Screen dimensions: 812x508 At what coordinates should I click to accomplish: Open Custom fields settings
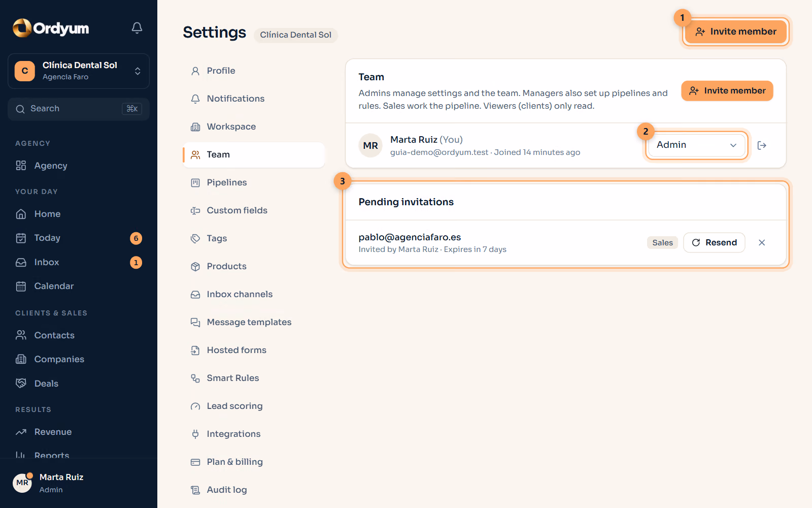coord(254,210)
